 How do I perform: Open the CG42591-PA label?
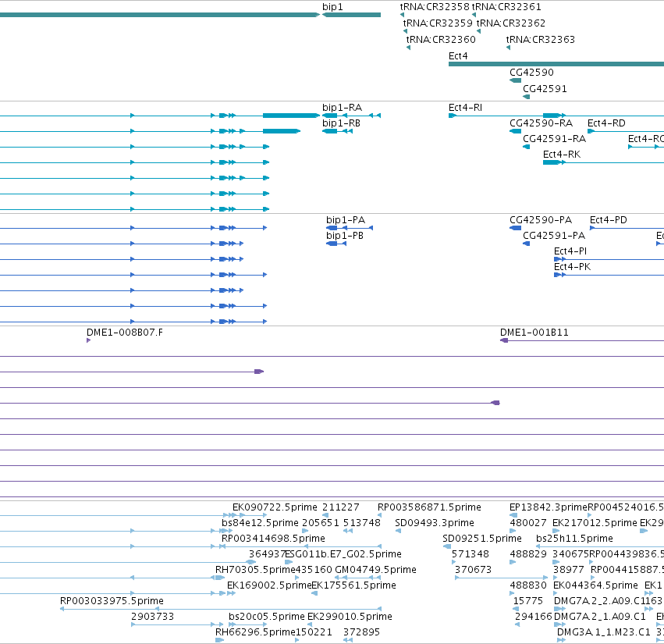click(554, 236)
